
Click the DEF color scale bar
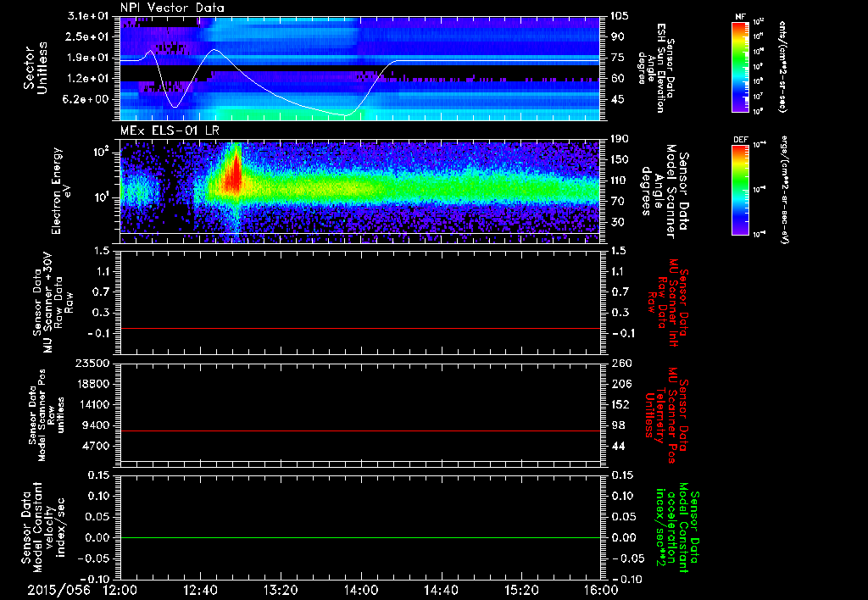pyautogui.click(x=740, y=190)
